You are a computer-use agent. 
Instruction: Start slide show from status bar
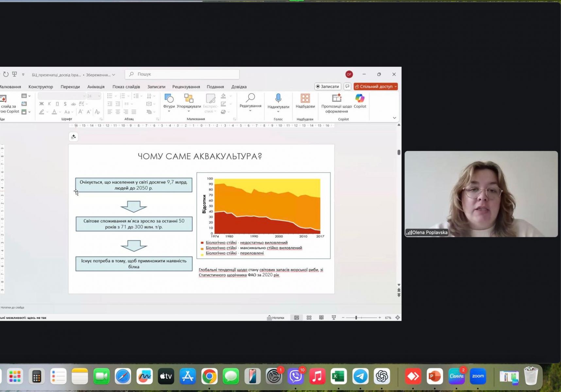[x=334, y=318]
